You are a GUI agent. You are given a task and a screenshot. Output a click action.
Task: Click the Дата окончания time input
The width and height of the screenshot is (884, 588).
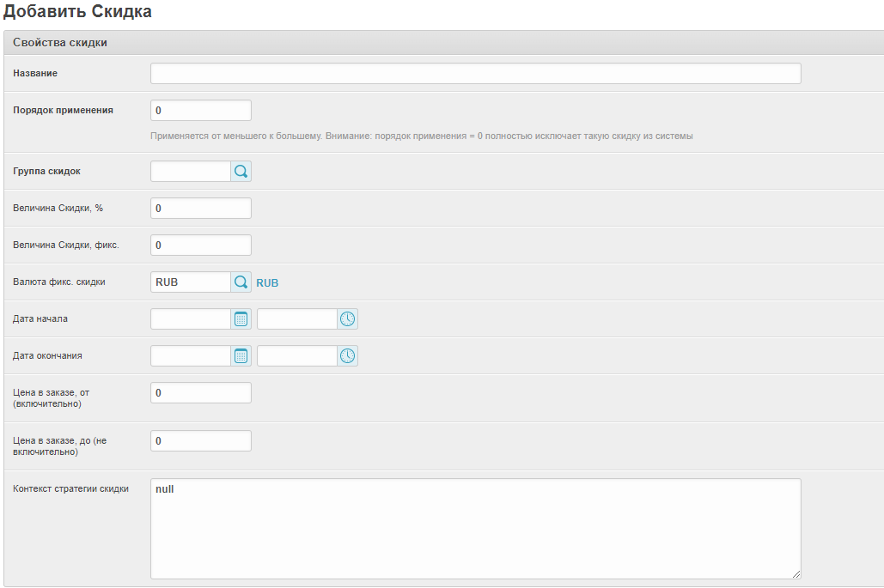(x=296, y=356)
